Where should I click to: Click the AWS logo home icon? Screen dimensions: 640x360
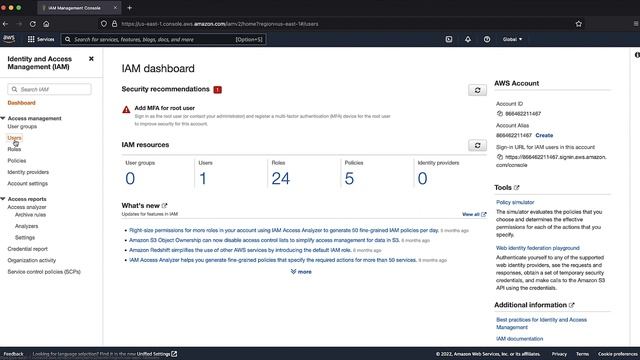point(9,39)
